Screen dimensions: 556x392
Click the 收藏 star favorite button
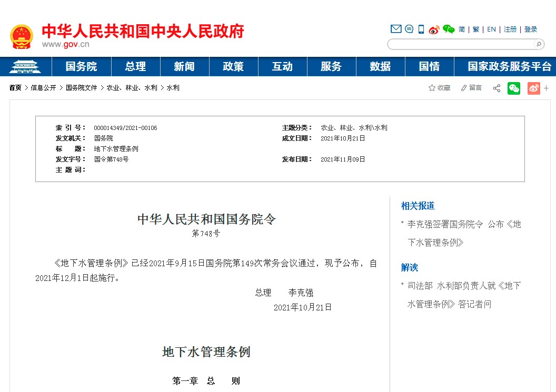click(439, 88)
